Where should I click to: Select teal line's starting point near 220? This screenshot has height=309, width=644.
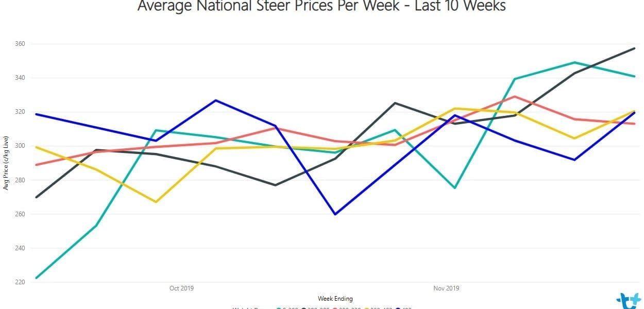point(36,278)
